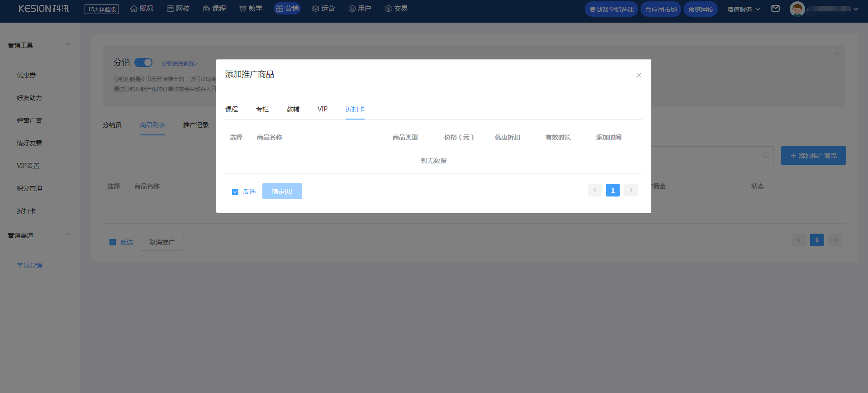Viewport: 868px width, 393px height.
Task: Click the search magnifier icon
Action: pos(766,155)
